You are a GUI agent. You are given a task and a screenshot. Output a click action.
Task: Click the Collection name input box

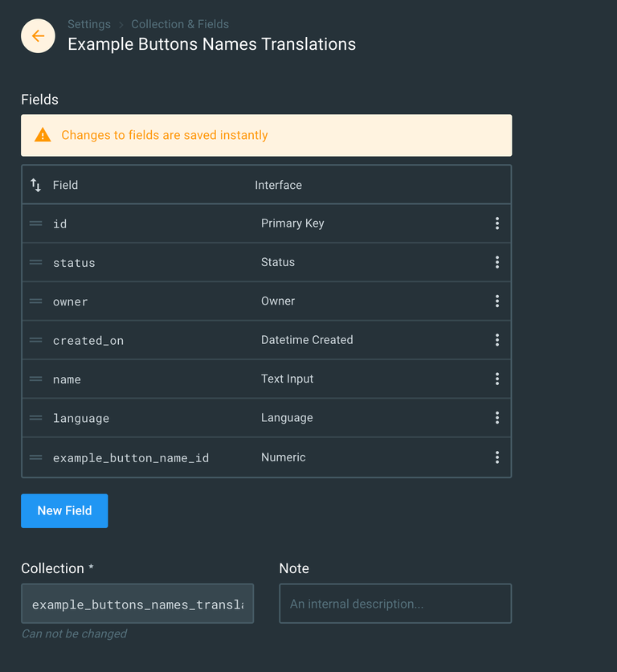point(137,604)
